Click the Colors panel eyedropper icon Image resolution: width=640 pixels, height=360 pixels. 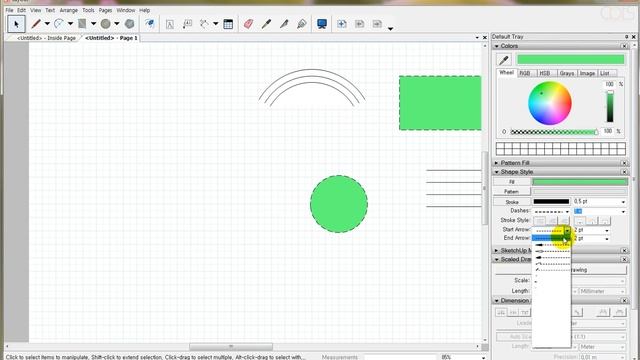pyautogui.click(x=504, y=60)
